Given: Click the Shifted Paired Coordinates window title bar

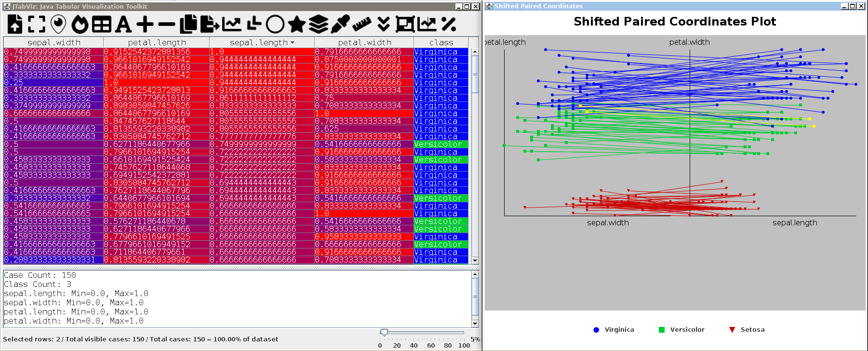Looking at the screenshot, I should pos(663,6).
